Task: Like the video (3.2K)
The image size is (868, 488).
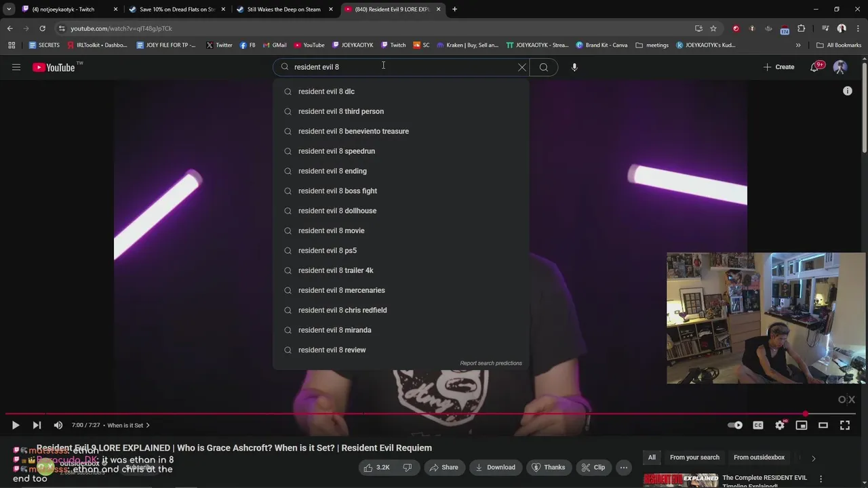Action: pyautogui.click(x=376, y=467)
